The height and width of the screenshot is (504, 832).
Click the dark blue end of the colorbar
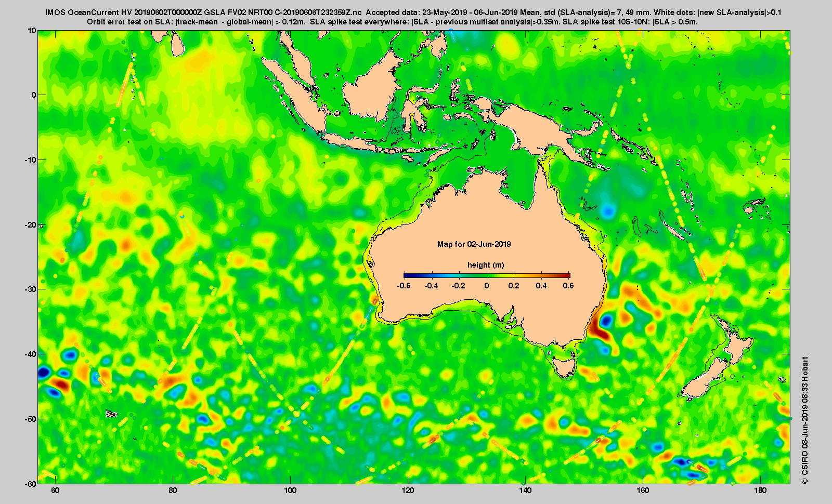(407, 275)
